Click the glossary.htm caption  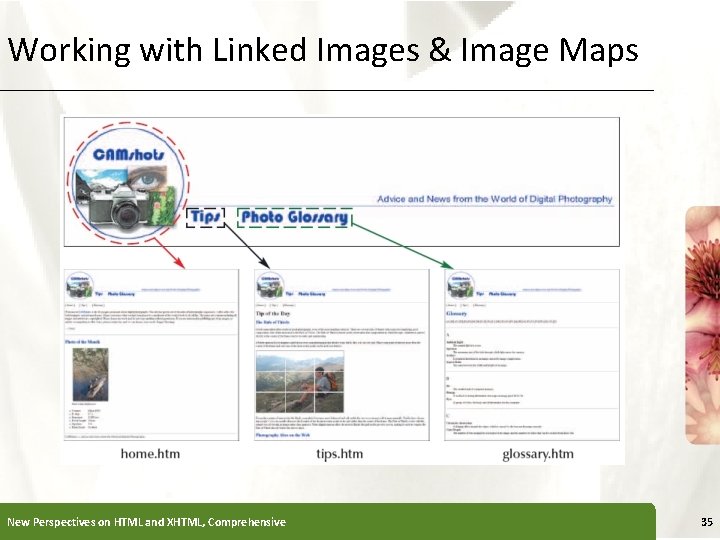(538, 454)
